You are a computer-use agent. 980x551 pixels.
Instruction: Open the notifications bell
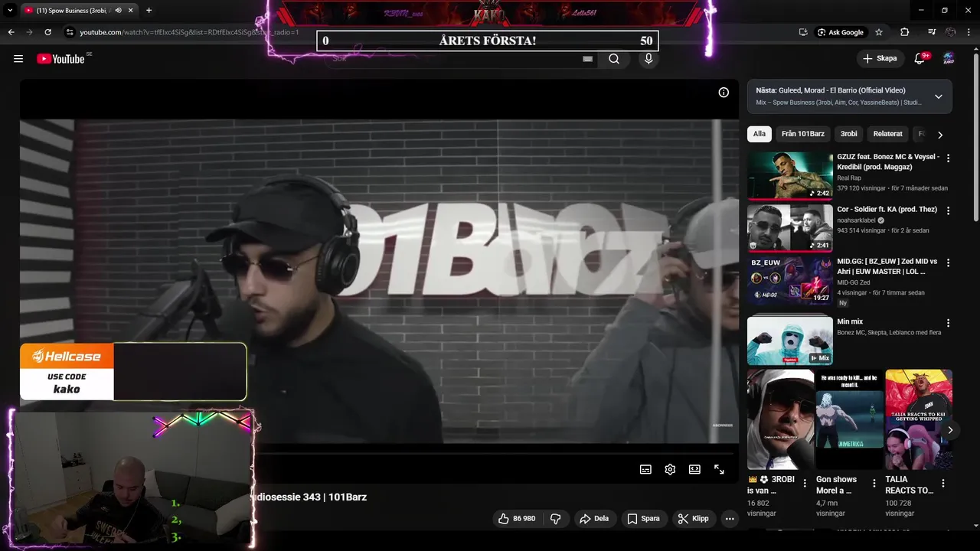tap(920, 59)
